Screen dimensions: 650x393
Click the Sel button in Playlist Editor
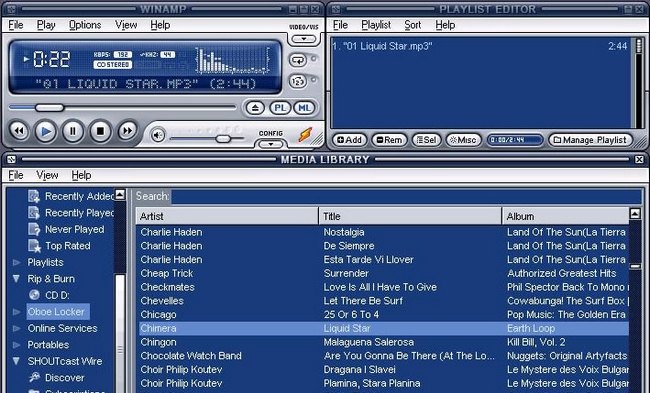pos(426,140)
